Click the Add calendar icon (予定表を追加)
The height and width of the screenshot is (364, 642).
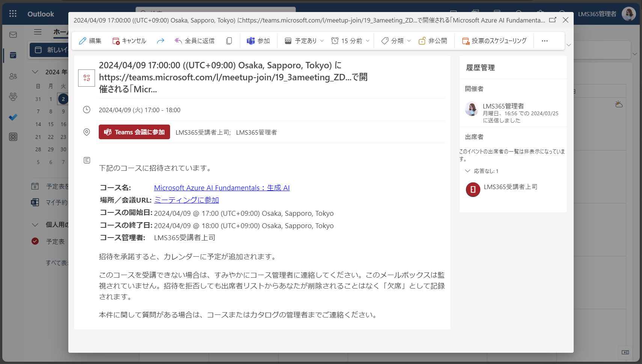point(35,186)
